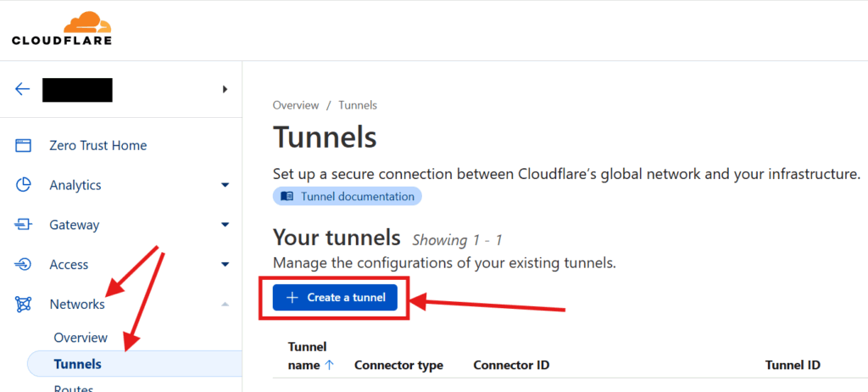Click the Access icon
Viewport: 868px width, 392px height.
(23, 265)
